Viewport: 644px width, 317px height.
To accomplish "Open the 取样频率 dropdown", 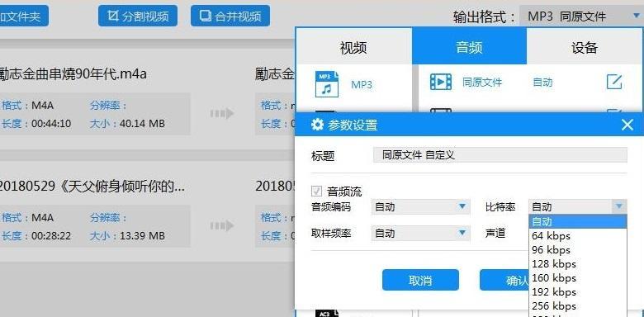I will tap(420, 234).
